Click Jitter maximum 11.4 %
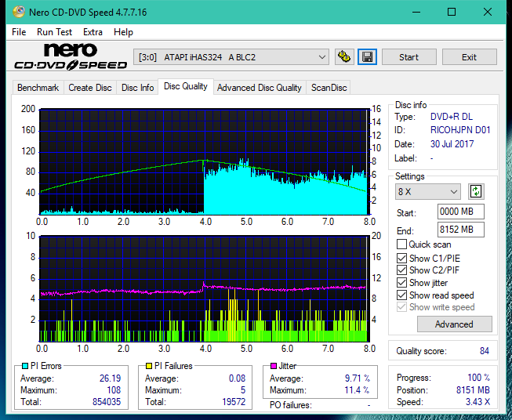 pos(358,390)
